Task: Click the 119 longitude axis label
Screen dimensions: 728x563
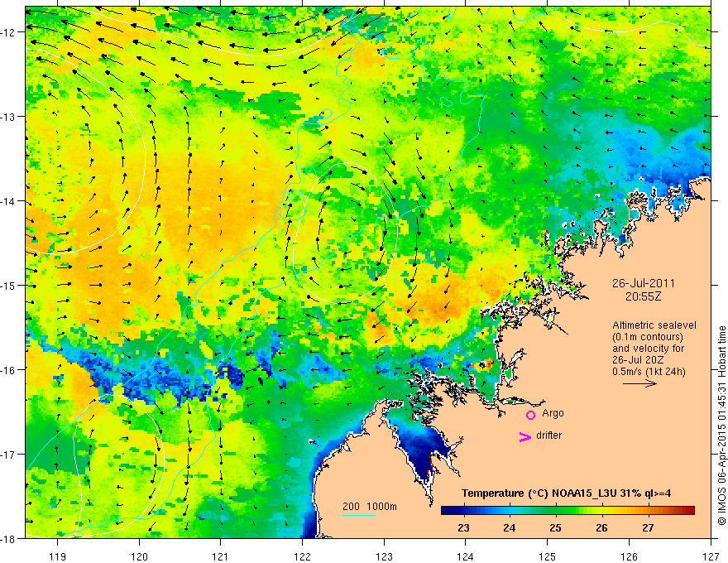Action: 58,556
